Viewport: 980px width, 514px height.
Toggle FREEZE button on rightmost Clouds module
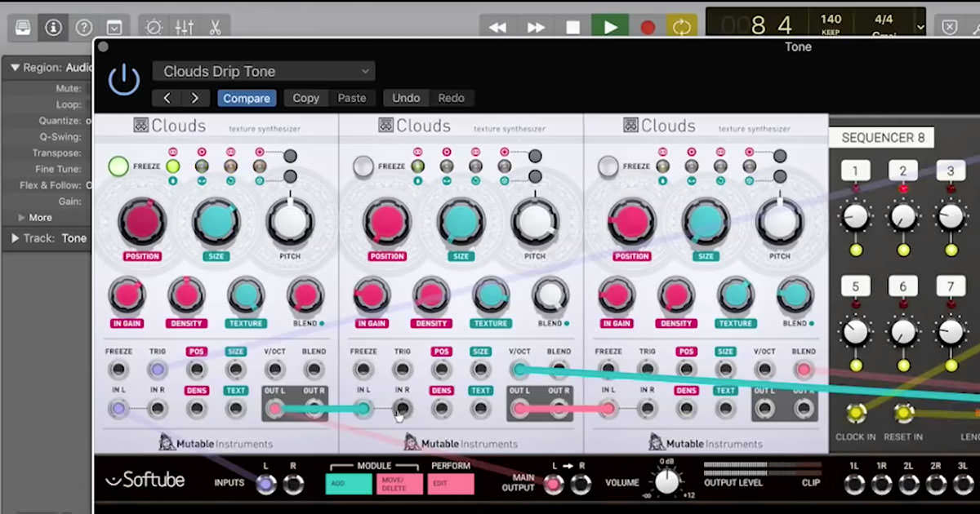608,166
